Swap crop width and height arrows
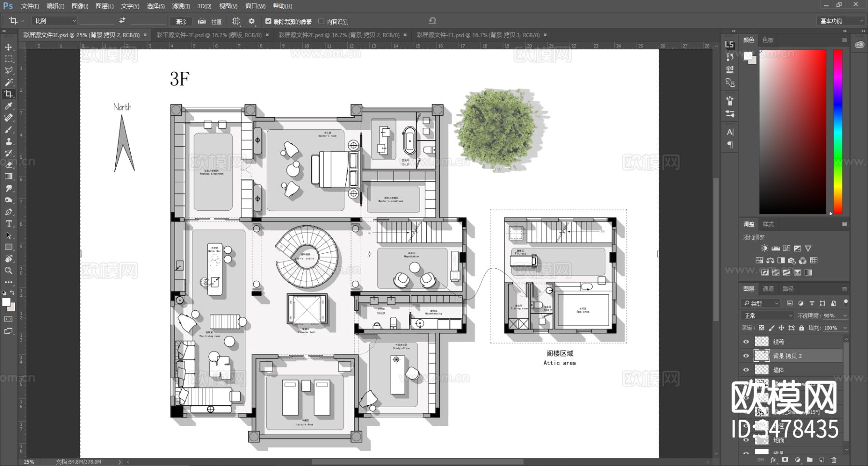 122,21
